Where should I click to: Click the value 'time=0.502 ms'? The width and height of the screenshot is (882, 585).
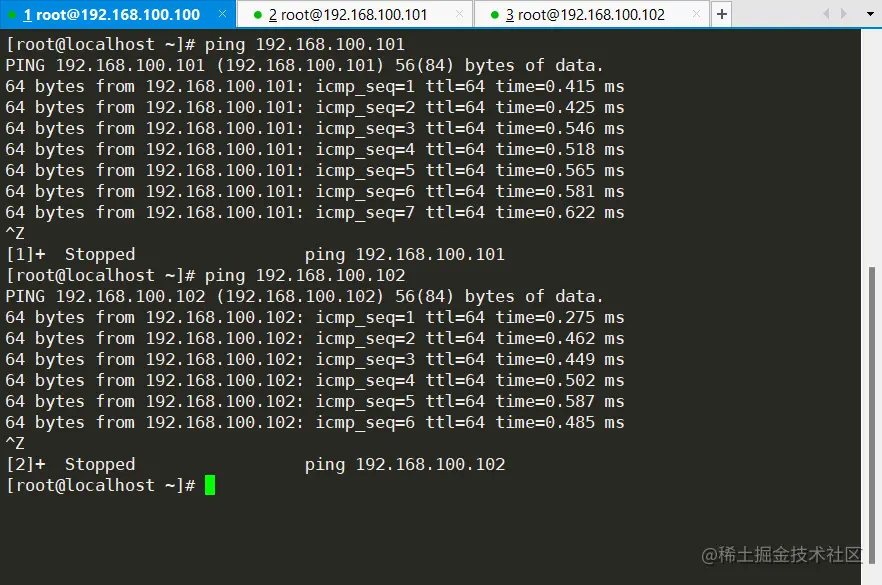pos(560,381)
